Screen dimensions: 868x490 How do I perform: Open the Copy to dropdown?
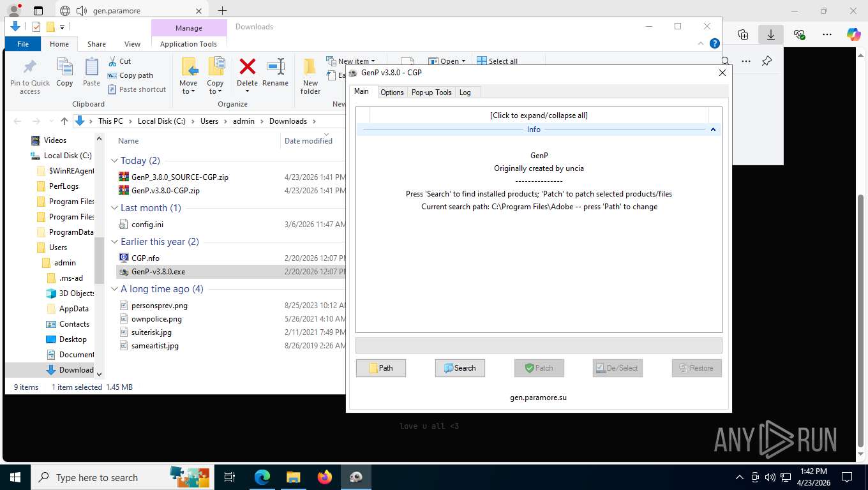215,77
